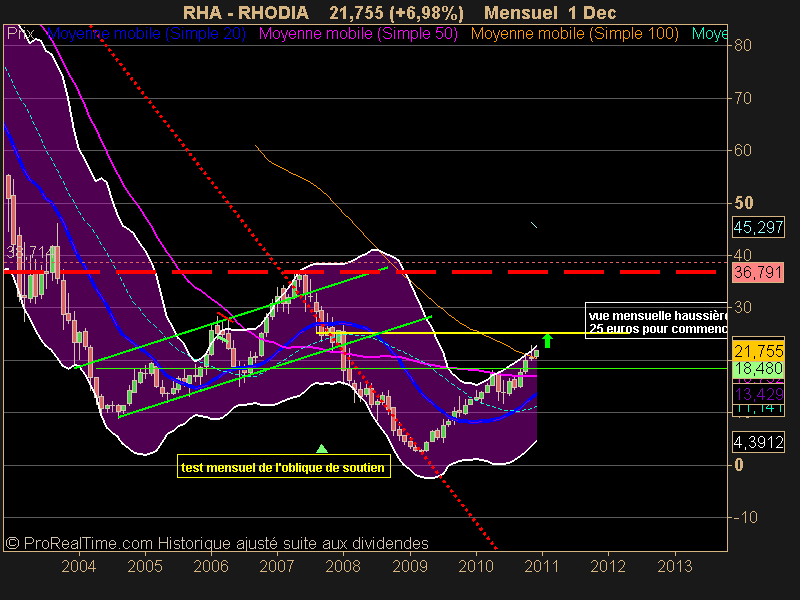
Task: Click the chart title 'RHA - RHODIA'
Action: click(x=246, y=12)
